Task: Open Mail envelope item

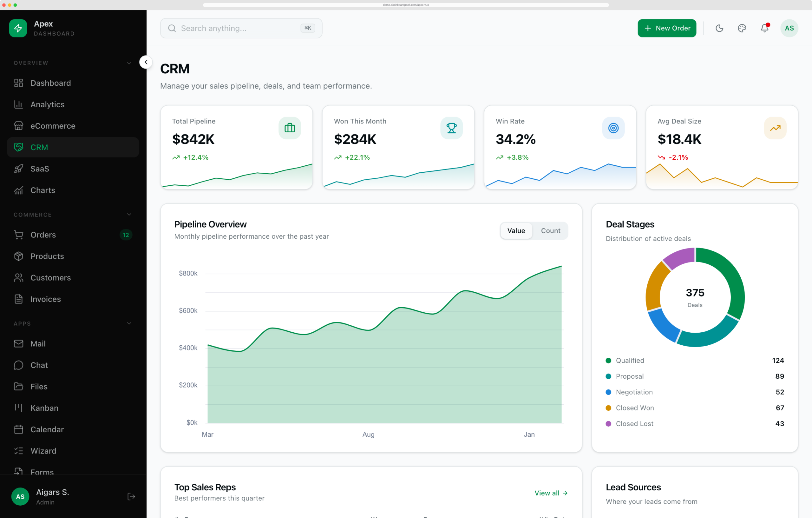Action: 73,343
